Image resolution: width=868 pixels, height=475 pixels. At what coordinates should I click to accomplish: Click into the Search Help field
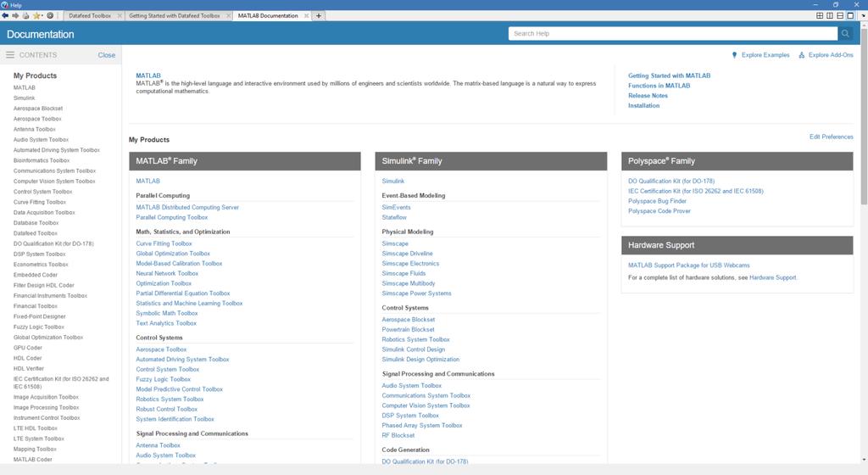(x=672, y=34)
